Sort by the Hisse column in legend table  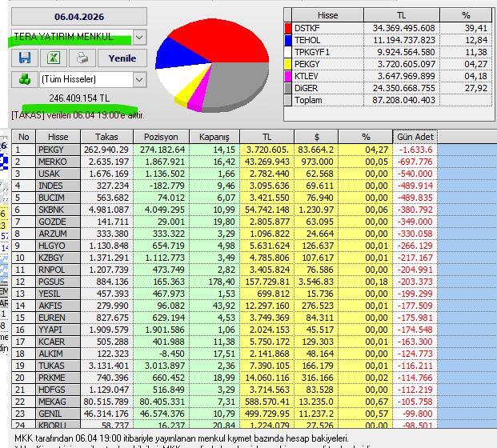[x=328, y=15]
